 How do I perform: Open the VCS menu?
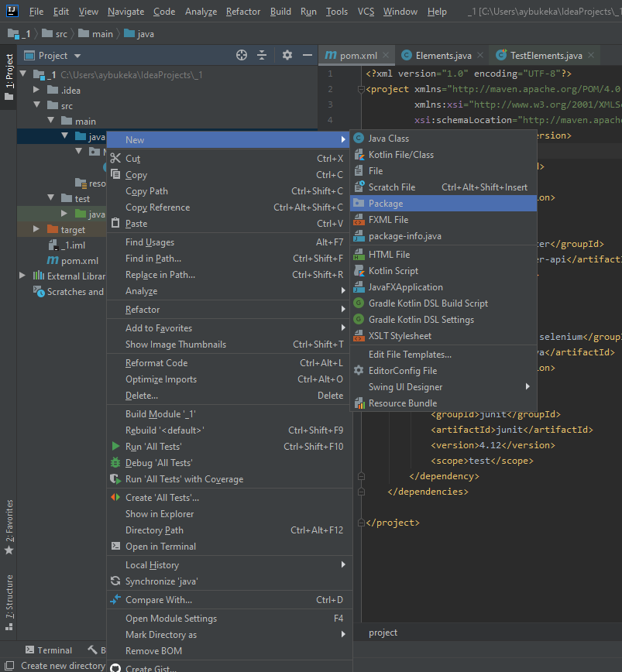366,12
